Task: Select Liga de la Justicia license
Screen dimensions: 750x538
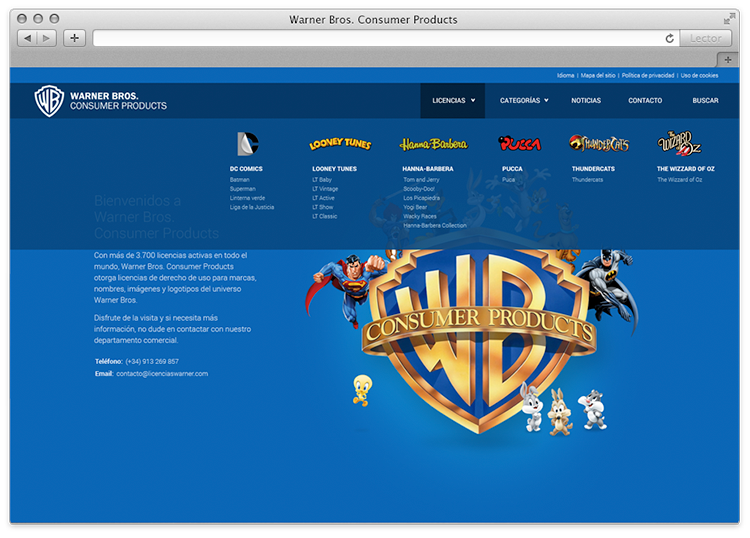Action: pyautogui.click(x=252, y=207)
